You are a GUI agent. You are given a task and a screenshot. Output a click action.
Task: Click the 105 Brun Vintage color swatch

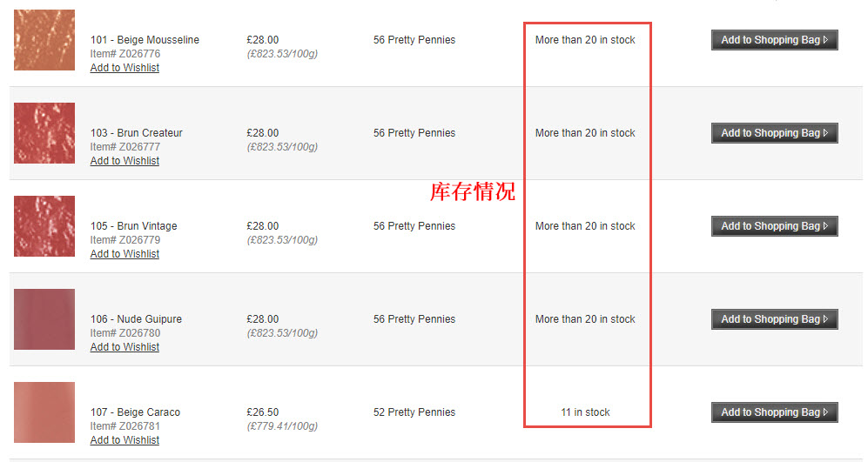point(44,225)
